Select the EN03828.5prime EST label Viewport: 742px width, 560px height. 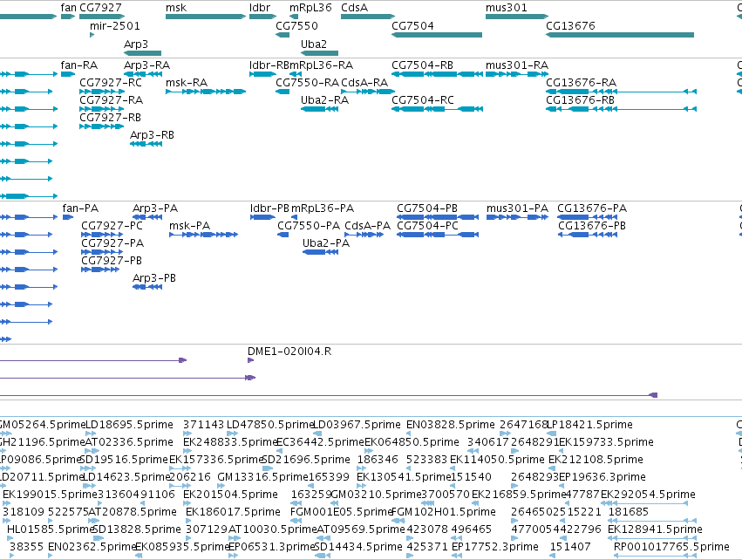(x=451, y=425)
